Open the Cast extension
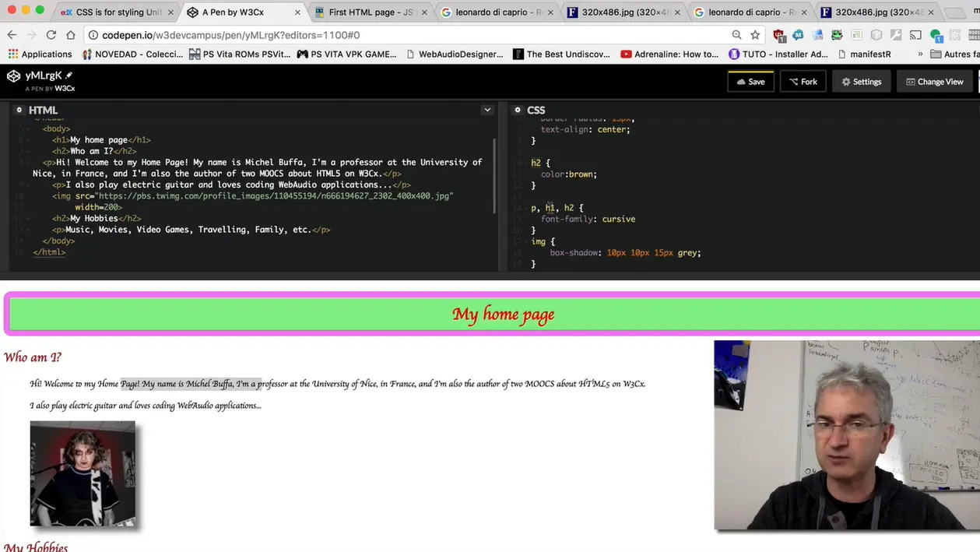Image resolution: width=980 pixels, height=552 pixels. pyautogui.click(x=916, y=35)
